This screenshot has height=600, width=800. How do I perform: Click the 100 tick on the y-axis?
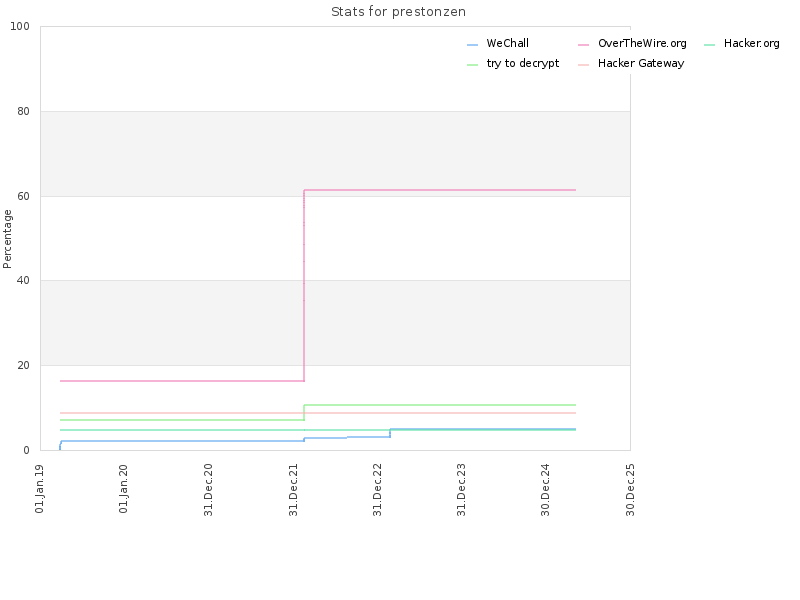(x=20, y=27)
